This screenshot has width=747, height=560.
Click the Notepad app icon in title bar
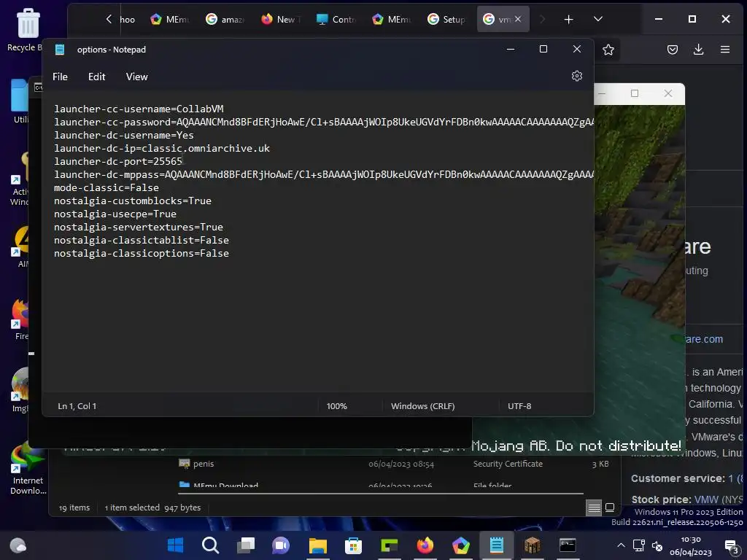60,50
